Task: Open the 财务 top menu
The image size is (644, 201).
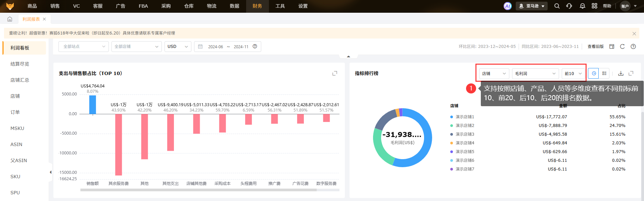Action: point(257,6)
